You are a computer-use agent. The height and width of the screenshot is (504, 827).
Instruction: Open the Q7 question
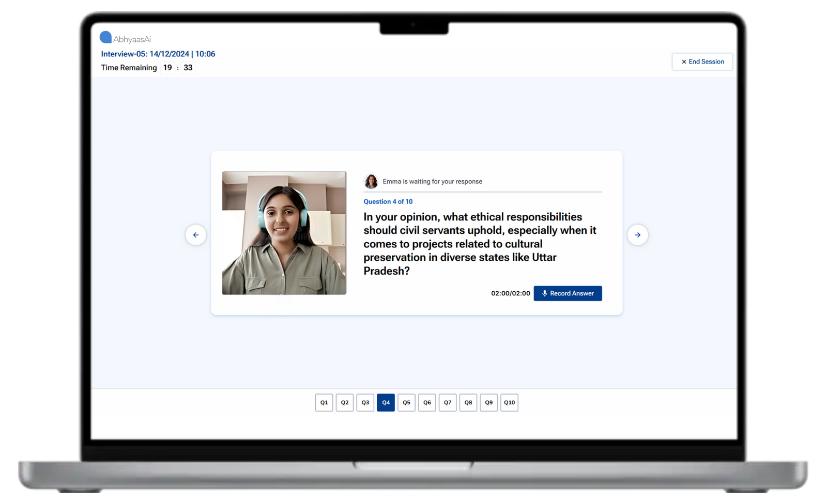pos(448,402)
